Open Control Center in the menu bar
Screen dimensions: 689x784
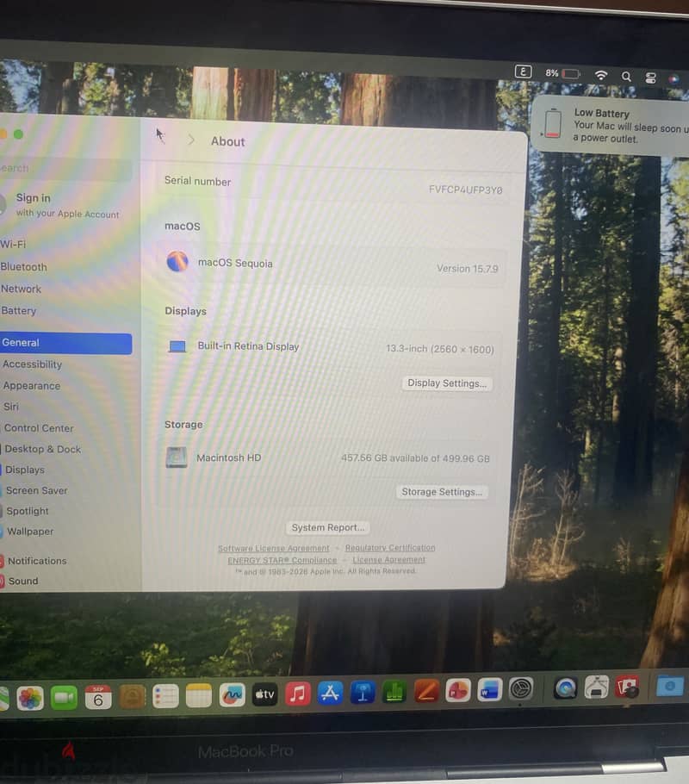pyautogui.click(x=650, y=78)
